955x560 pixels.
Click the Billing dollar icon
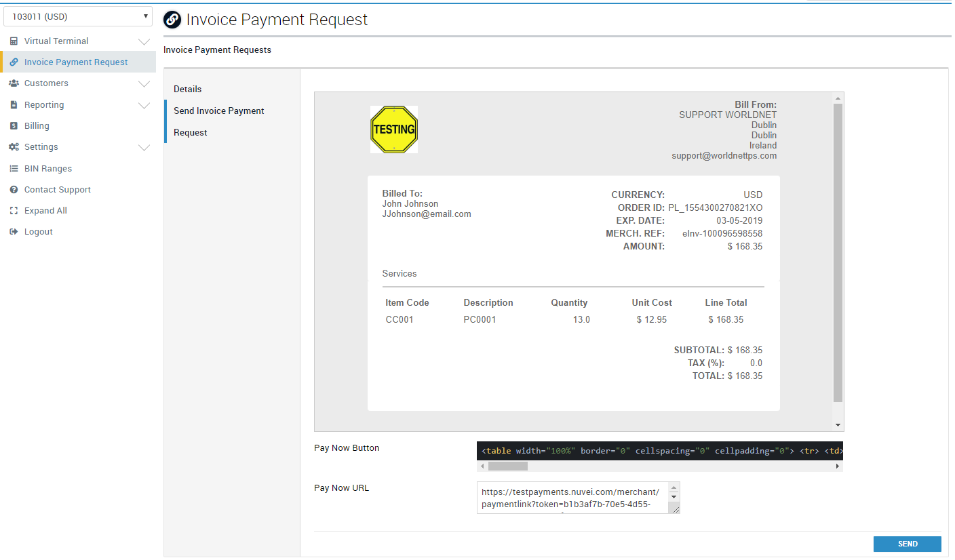[14, 126]
